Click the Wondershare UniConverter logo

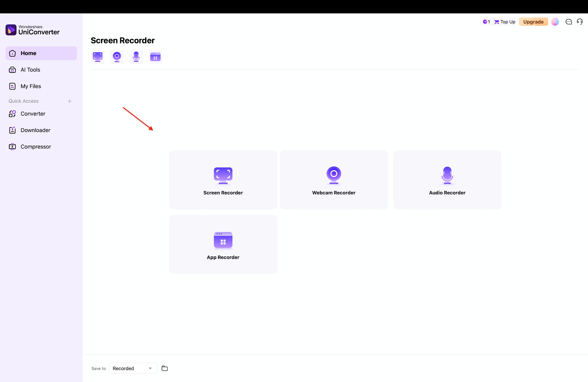(32, 30)
